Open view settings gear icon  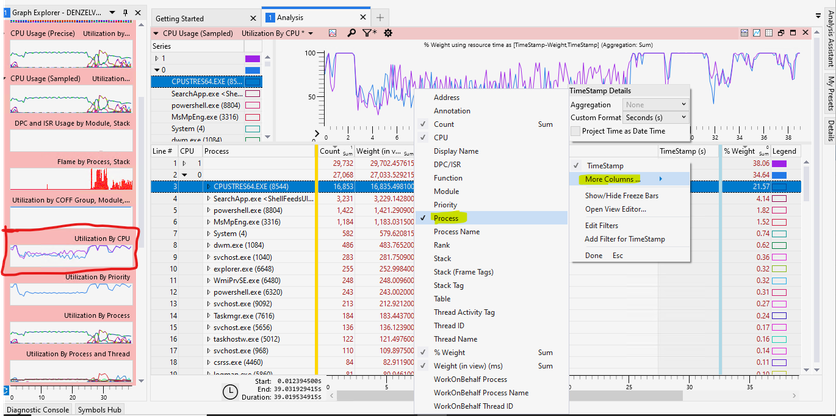[388, 33]
